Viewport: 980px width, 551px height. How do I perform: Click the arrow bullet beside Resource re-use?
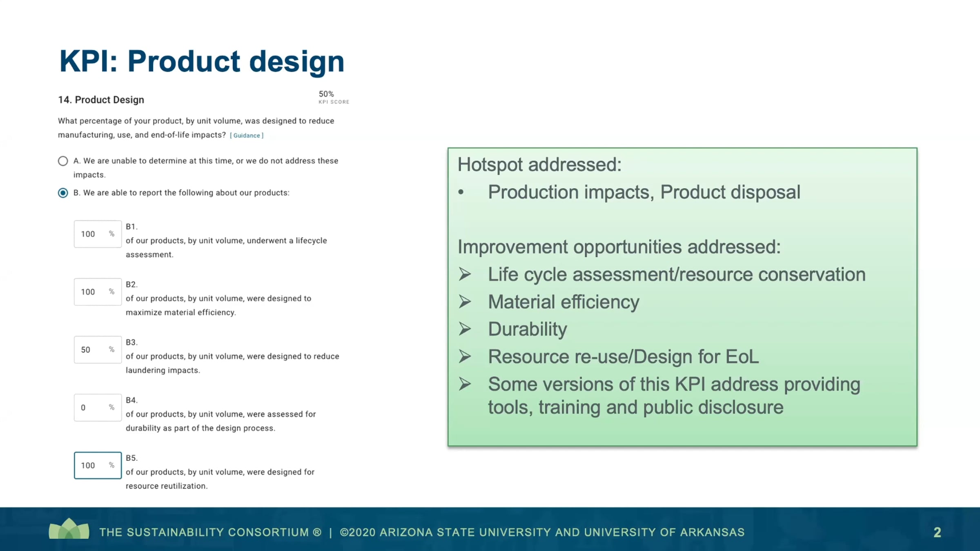[465, 357]
